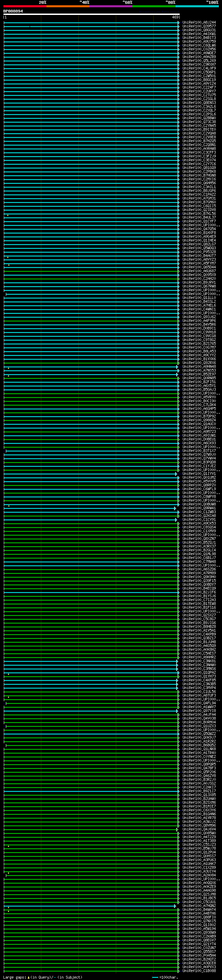The height and width of the screenshot is (980, 222).
Task: Select the UniRef100_A9CK53 label
Action: pyautogui.click(x=199, y=524)
